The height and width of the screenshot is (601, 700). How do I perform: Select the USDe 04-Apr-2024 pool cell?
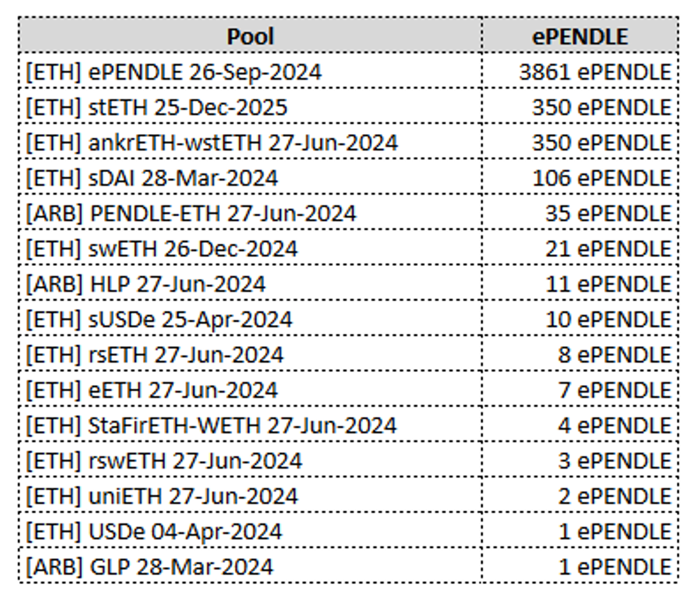coord(154,532)
